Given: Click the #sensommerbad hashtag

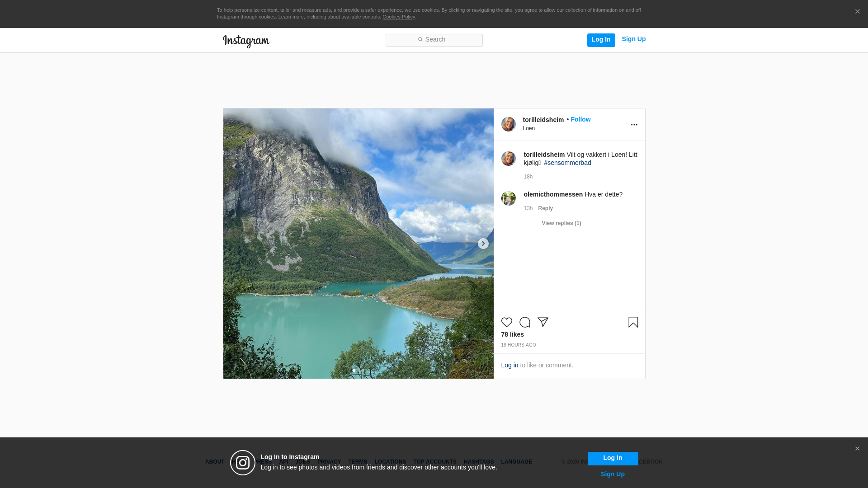Looking at the screenshot, I should 567,163.
